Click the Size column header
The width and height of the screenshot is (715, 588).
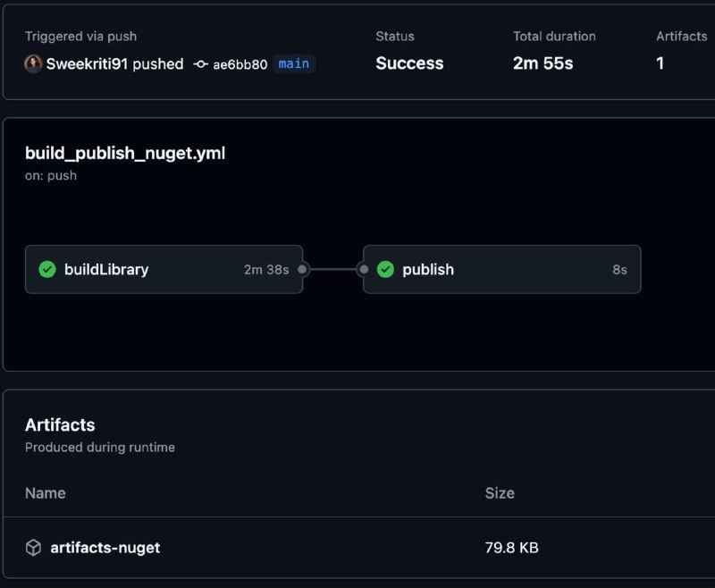point(500,493)
